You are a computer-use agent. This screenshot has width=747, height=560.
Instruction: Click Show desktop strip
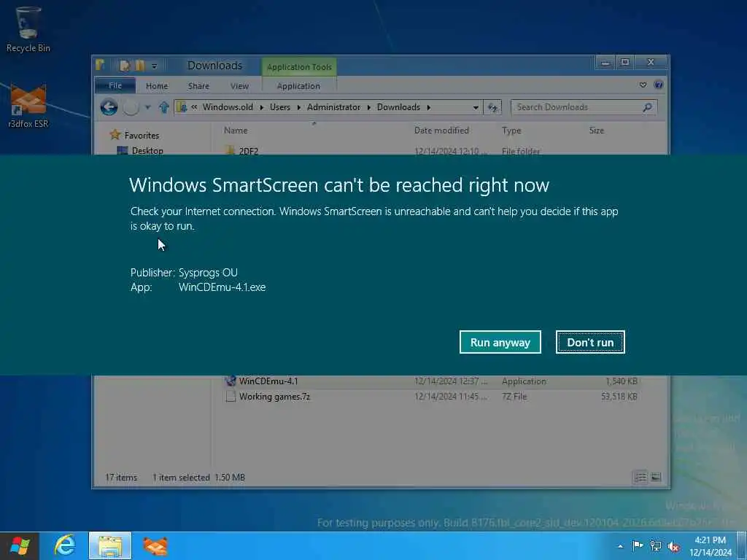tap(742, 546)
